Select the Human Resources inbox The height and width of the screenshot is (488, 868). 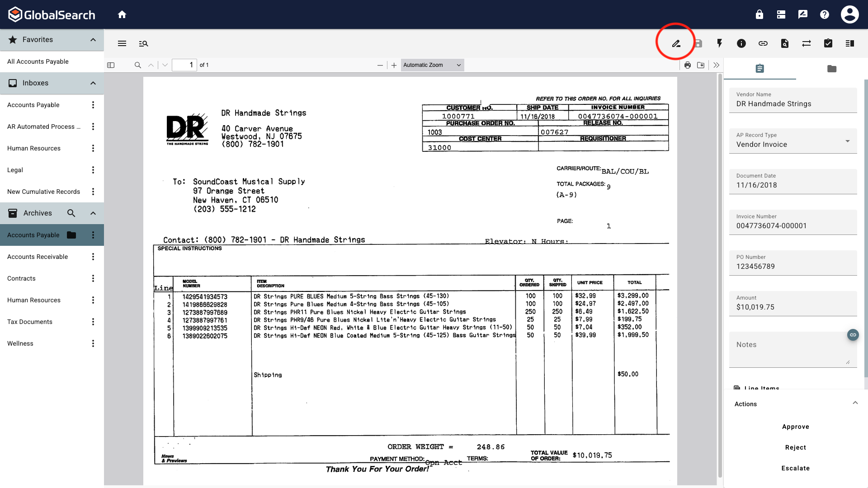(x=34, y=148)
